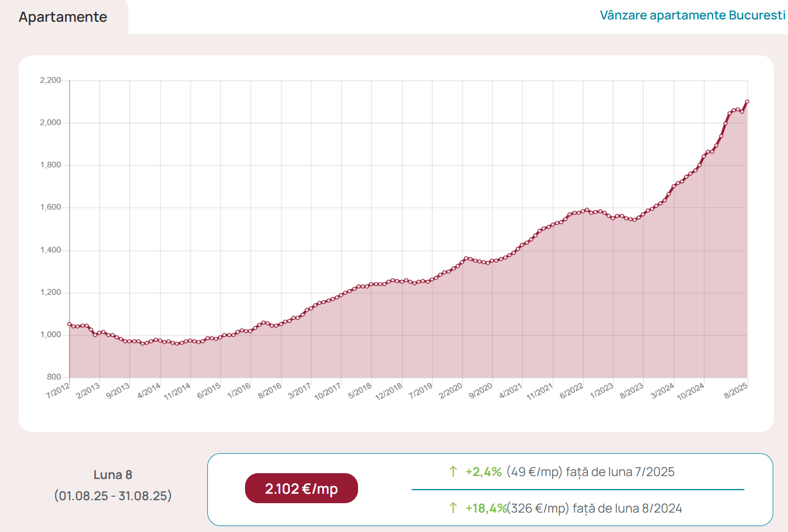Click the +18,4% yearly change value
Image resolution: width=788 pixels, height=532 pixels.
[x=486, y=508]
